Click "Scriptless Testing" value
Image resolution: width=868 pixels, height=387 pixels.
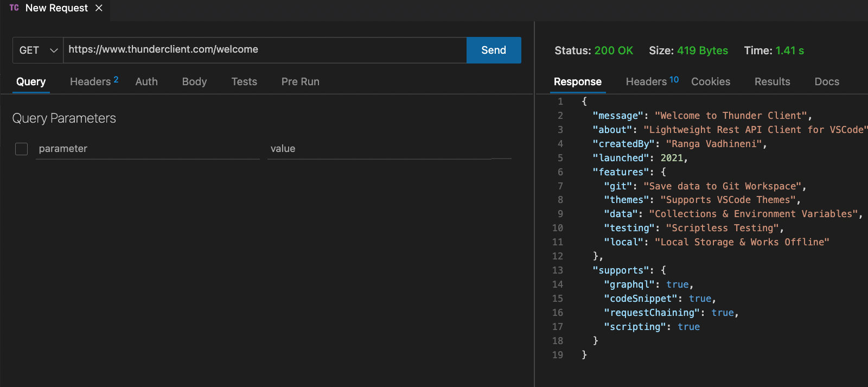tap(723, 228)
